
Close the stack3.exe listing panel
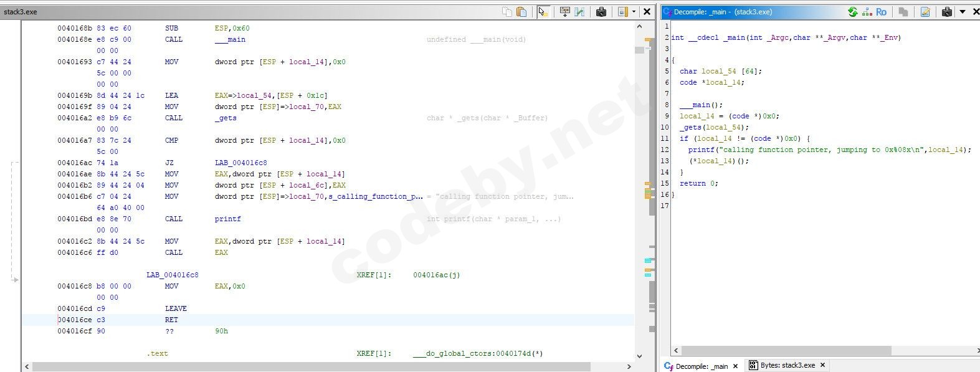tap(647, 12)
